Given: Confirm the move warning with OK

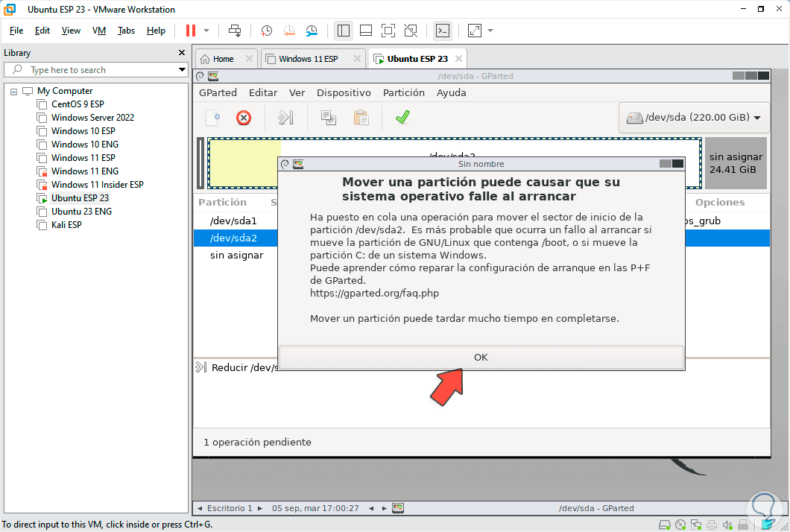Looking at the screenshot, I should click(481, 357).
